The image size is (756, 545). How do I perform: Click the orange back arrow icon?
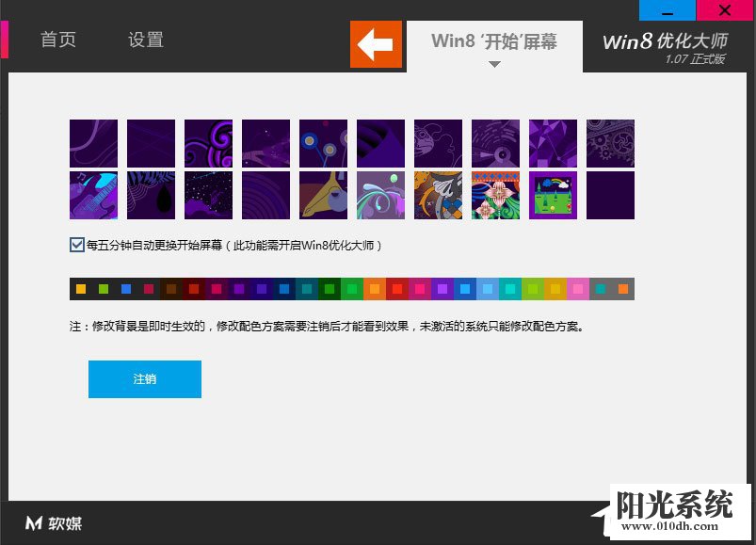click(x=376, y=44)
